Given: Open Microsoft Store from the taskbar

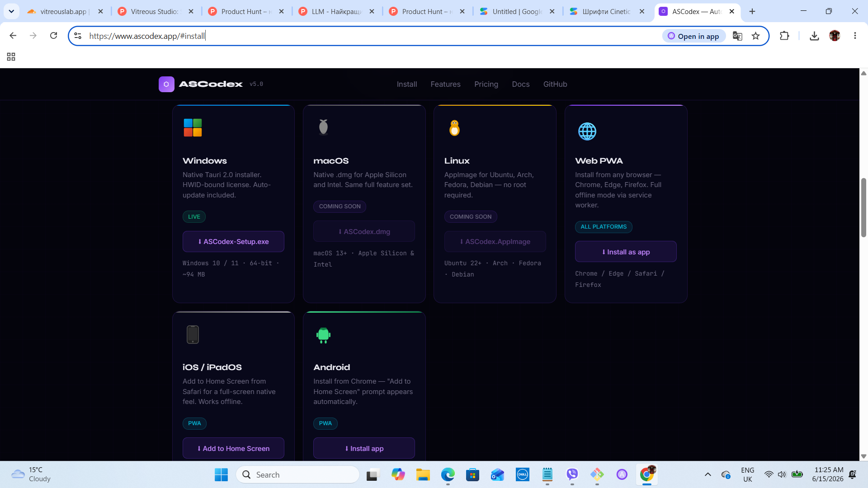Looking at the screenshot, I should tap(472, 474).
